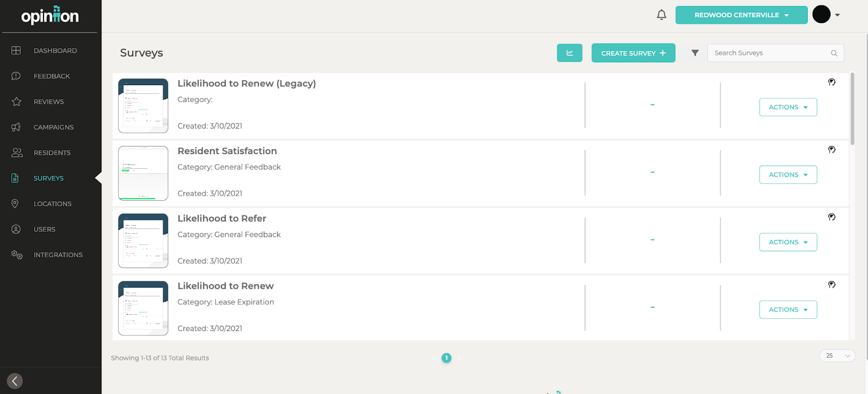Viewport: 868px width, 394px height.
Task: Click the Users person icon
Action: 16,229
